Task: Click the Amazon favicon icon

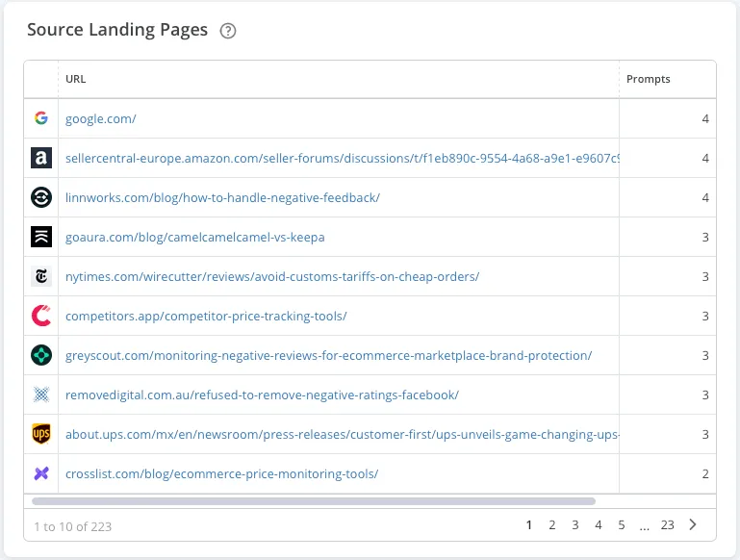Action: click(x=40, y=158)
